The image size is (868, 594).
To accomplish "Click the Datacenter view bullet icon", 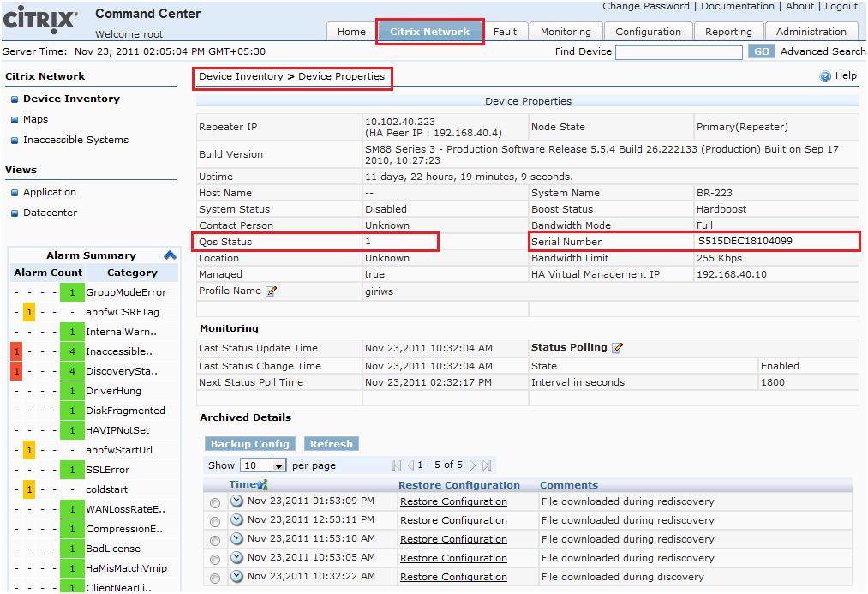I will click(15, 213).
